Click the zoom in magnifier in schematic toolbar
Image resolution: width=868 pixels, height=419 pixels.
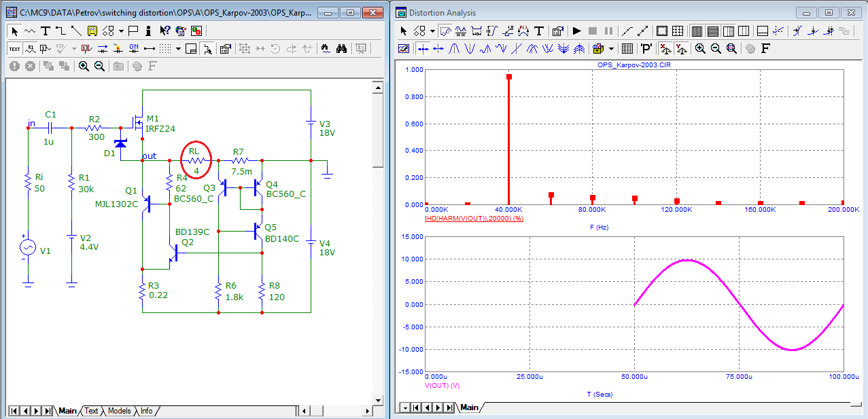pyautogui.click(x=84, y=66)
